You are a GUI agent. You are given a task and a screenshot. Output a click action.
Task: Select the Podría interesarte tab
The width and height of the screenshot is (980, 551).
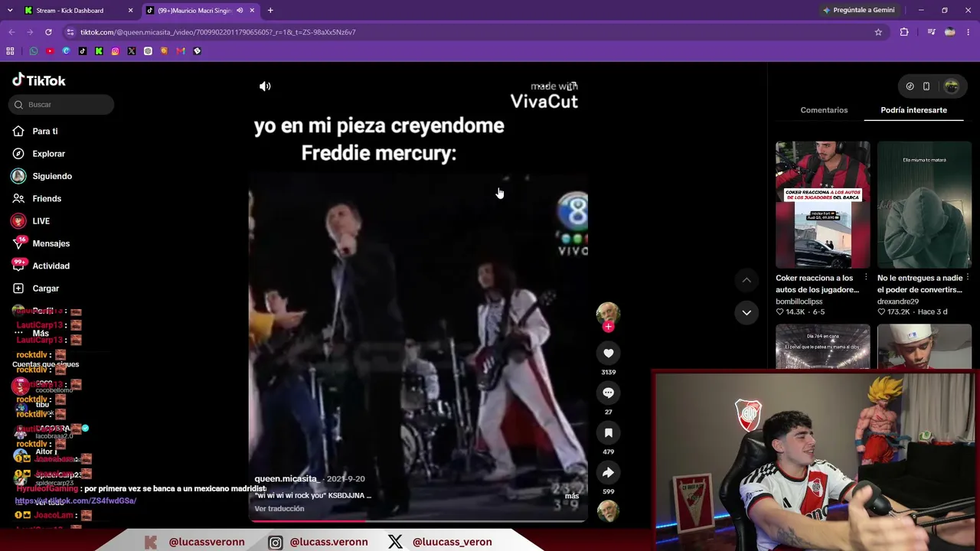pyautogui.click(x=913, y=110)
